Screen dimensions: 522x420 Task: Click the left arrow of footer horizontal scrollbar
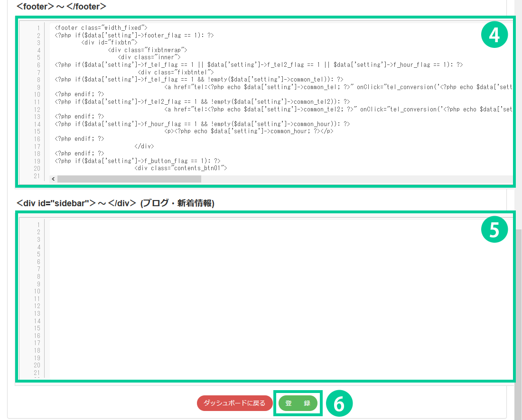53,179
